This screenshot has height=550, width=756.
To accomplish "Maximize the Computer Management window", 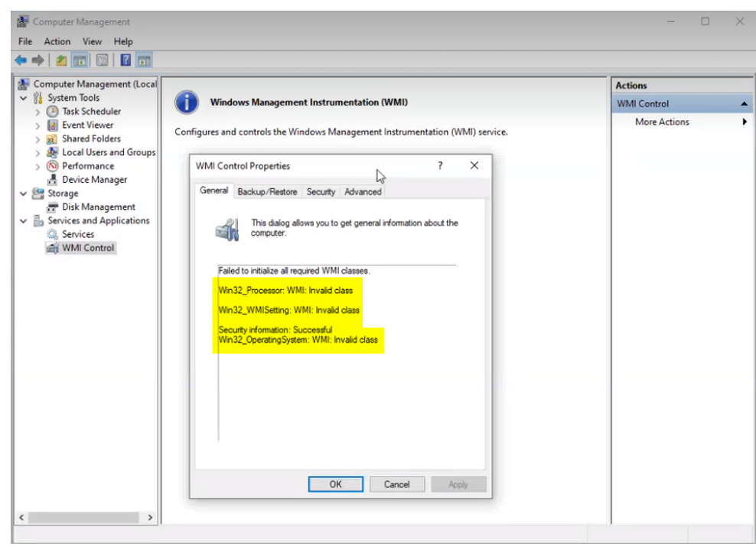I will click(705, 21).
